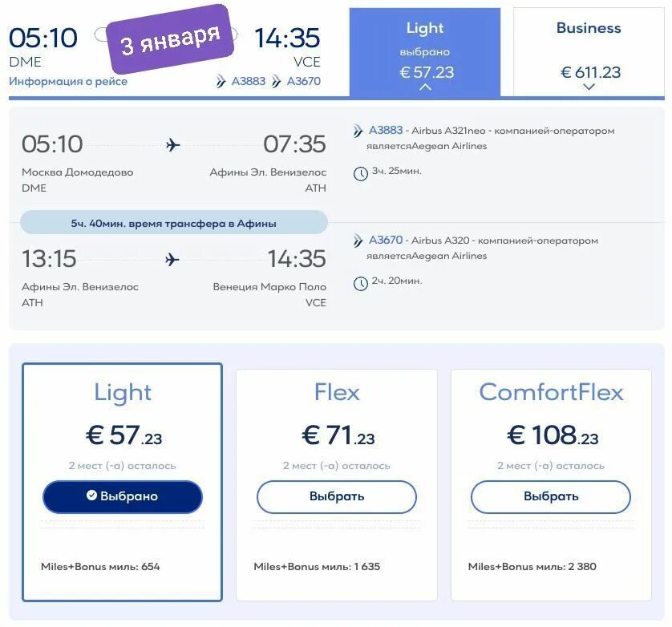Image resolution: width=672 pixels, height=627 pixels.
Task: Choose the Flex fare with Выбрать
Action: pos(337,497)
